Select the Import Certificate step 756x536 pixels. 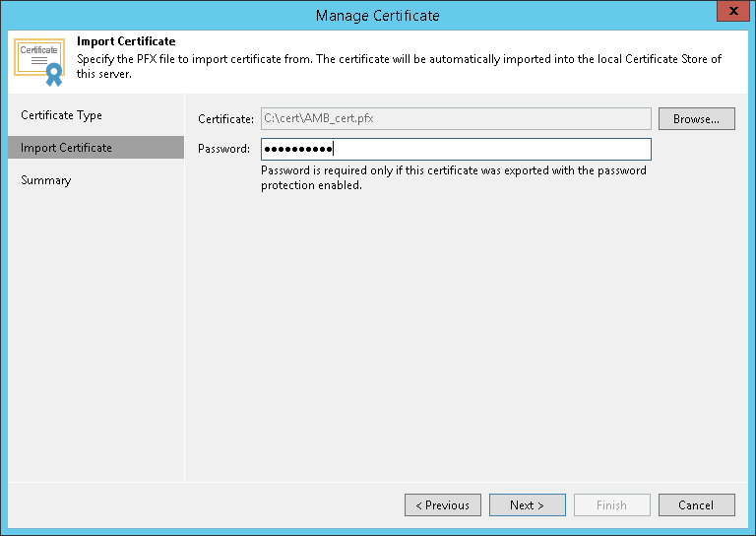[66, 148]
